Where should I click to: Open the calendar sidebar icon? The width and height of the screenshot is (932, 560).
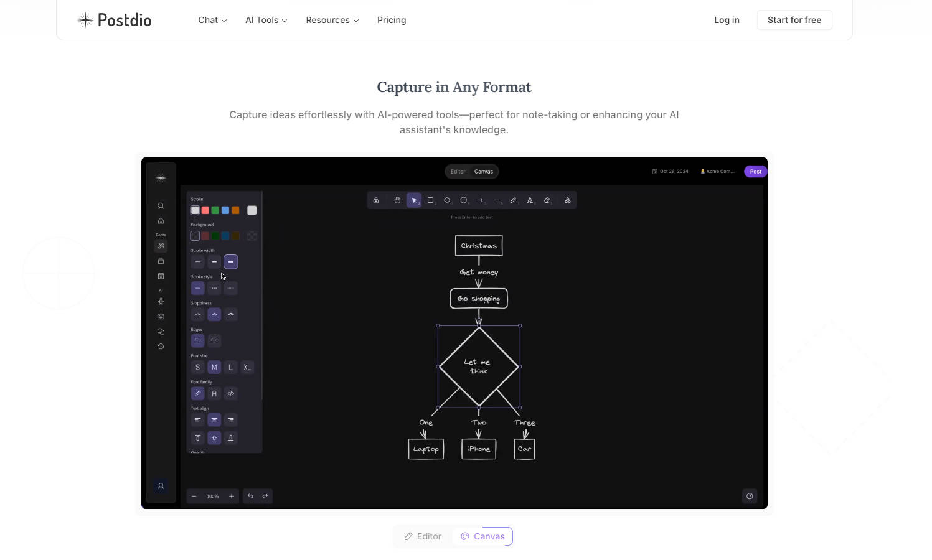click(x=161, y=276)
